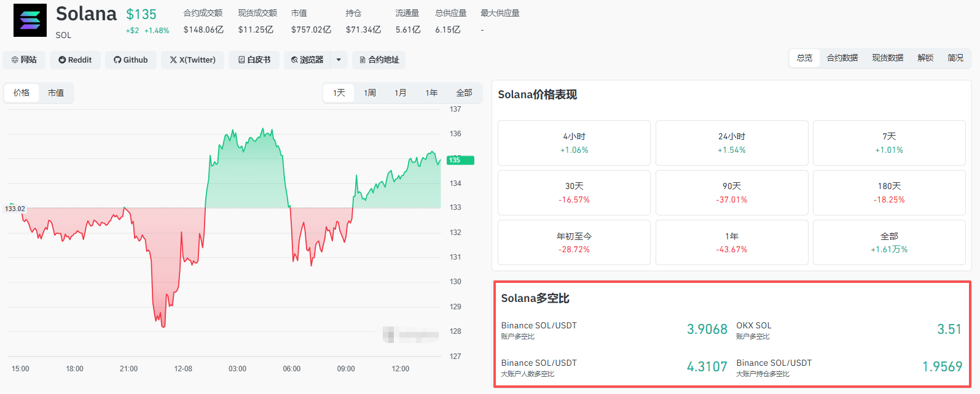Viewport: 980px width, 394px height.
Task: Click the 12-08 date label on chart axis
Action: point(183,369)
